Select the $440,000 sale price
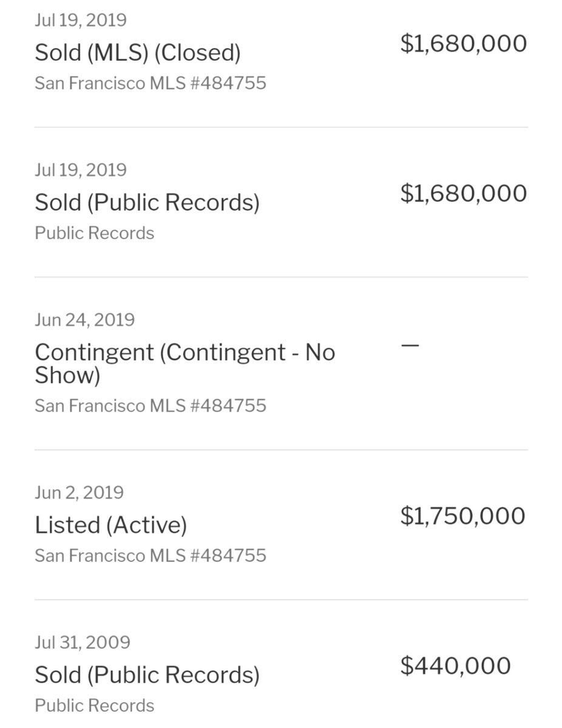The height and width of the screenshot is (728, 562). click(455, 666)
